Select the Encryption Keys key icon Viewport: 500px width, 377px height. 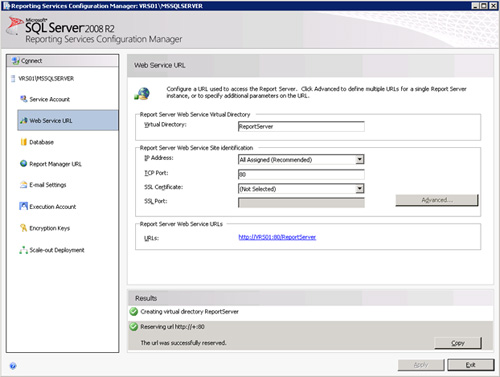(23, 228)
